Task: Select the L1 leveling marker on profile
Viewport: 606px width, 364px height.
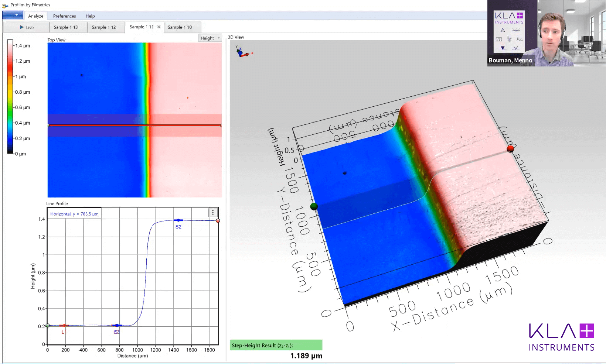Action: pos(64,326)
